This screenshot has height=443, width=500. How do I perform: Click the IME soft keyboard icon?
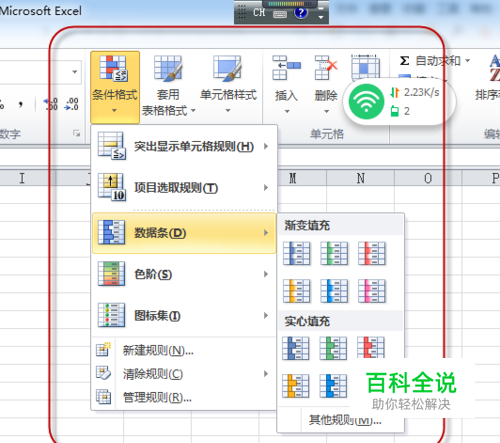click(280, 14)
